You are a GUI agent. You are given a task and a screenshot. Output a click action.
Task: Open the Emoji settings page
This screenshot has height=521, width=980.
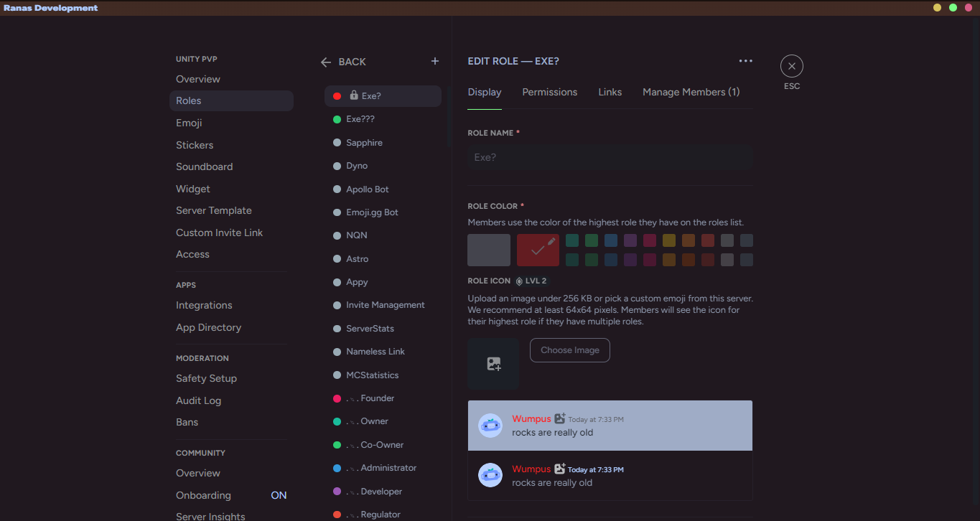click(231, 123)
